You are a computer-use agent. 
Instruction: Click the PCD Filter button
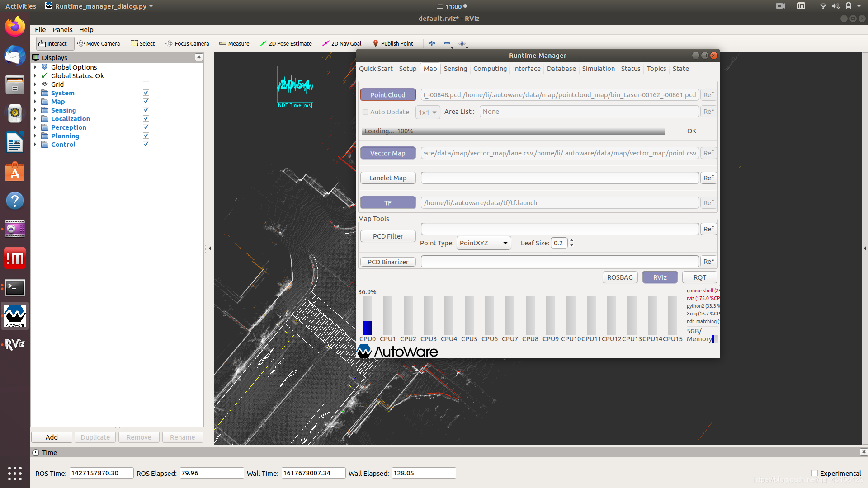(x=387, y=236)
